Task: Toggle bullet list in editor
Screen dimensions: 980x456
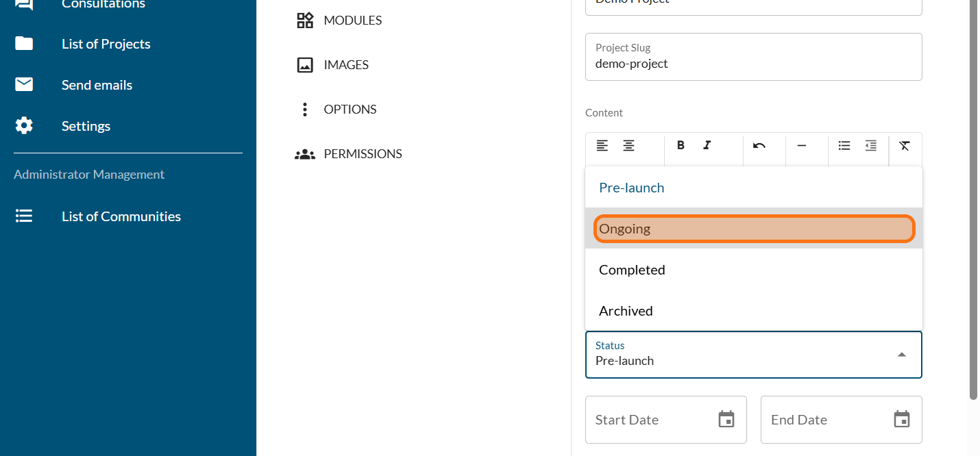Action: (844, 145)
